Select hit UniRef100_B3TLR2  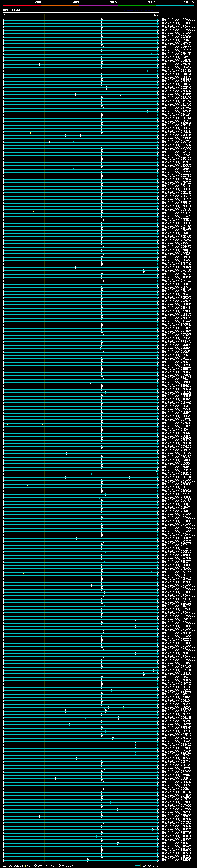pyautogui.click(x=176, y=213)
